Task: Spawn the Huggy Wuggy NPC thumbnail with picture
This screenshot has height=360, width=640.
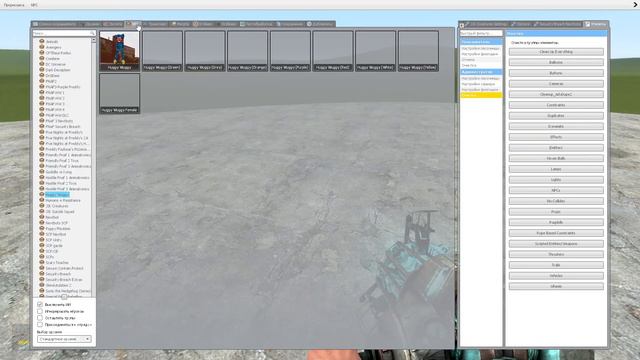Action: click(120, 51)
